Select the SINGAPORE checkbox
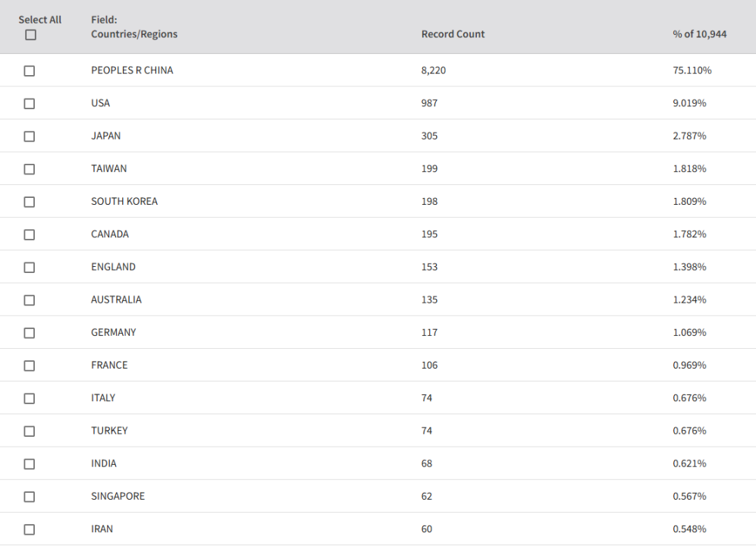Screen dimensions: 756x546 (x=30, y=497)
